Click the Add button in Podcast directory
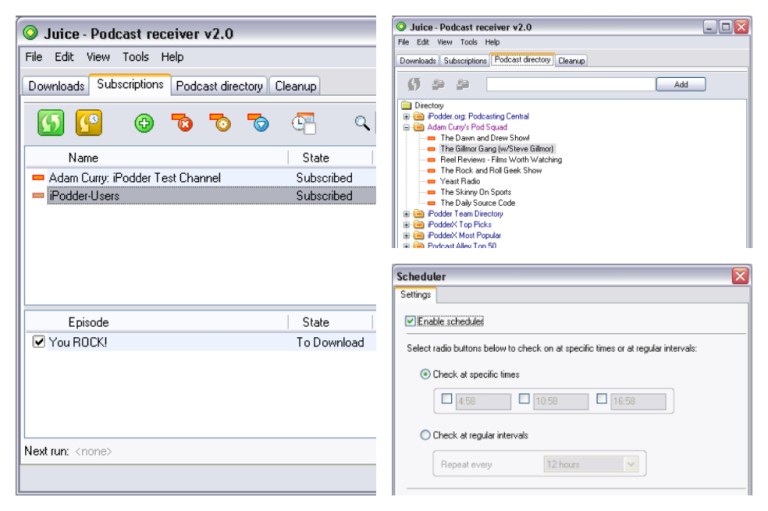This screenshot has height=511, width=768. tap(681, 84)
